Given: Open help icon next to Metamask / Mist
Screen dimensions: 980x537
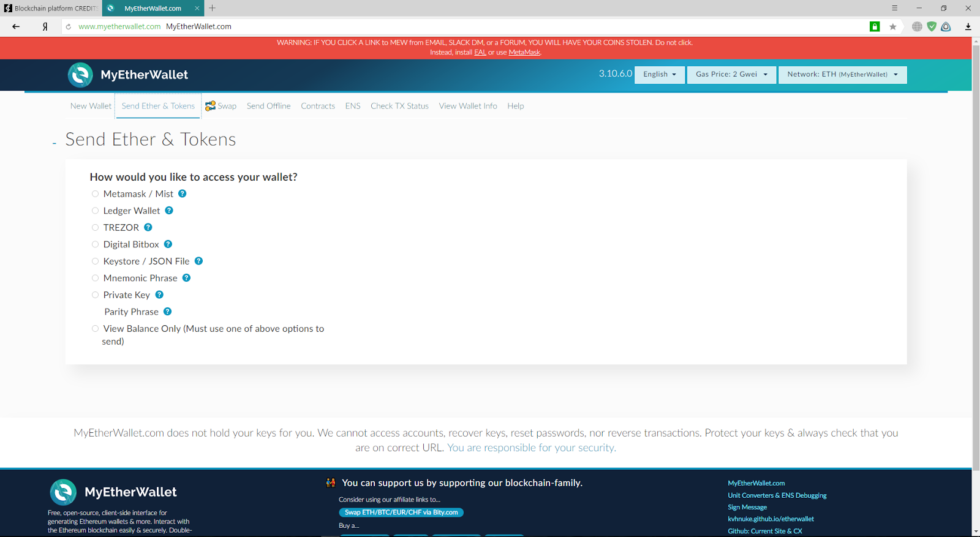Looking at the screenshot, I should 183,193.
